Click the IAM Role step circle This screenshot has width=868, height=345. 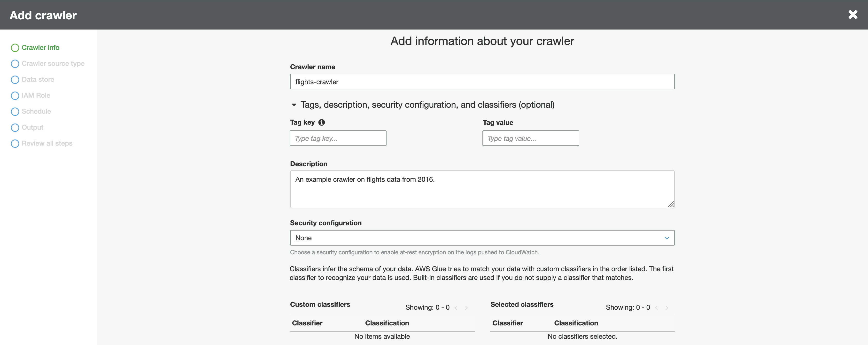tap(15, 96)
